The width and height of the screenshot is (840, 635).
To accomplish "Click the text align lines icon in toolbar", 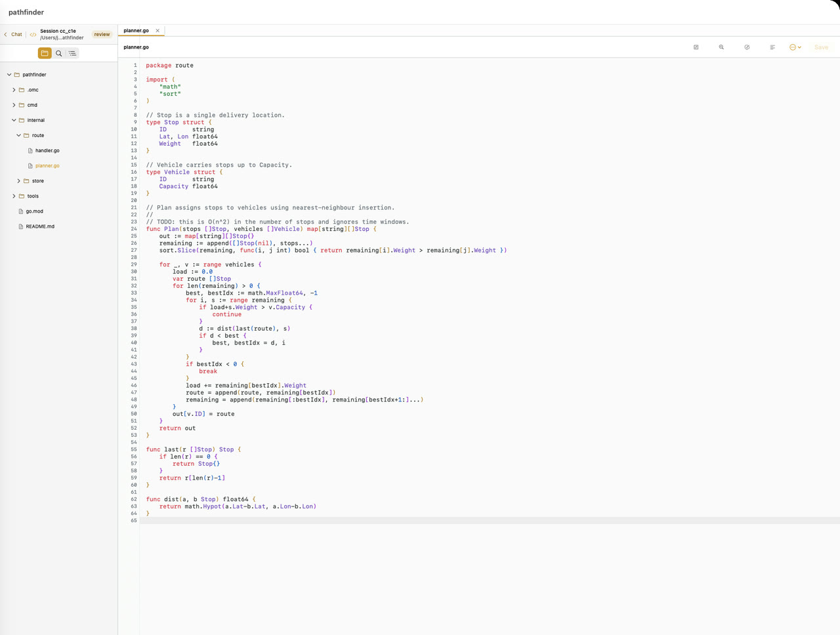I will pyautogui.click(x=772, y=47).
